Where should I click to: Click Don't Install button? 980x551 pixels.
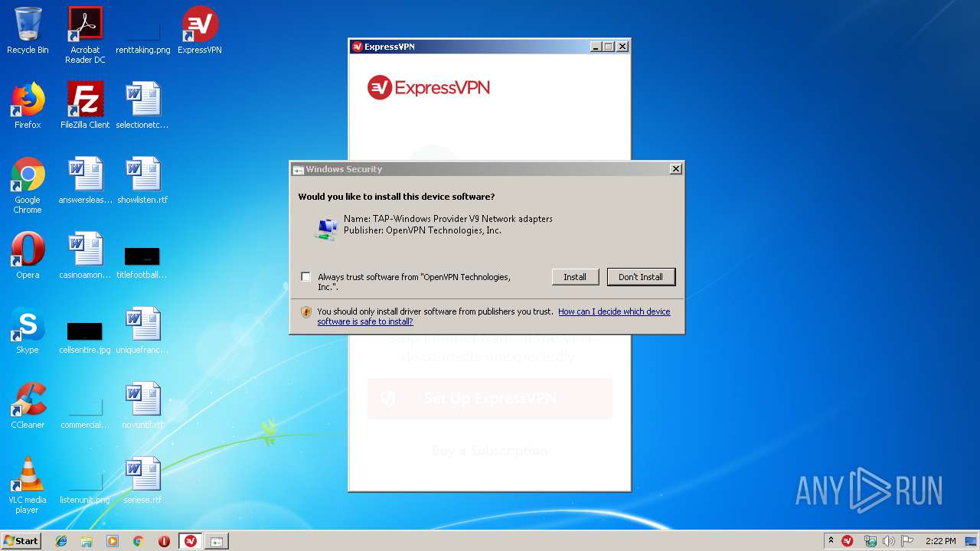pyautogui.click(x=641, y=277)
